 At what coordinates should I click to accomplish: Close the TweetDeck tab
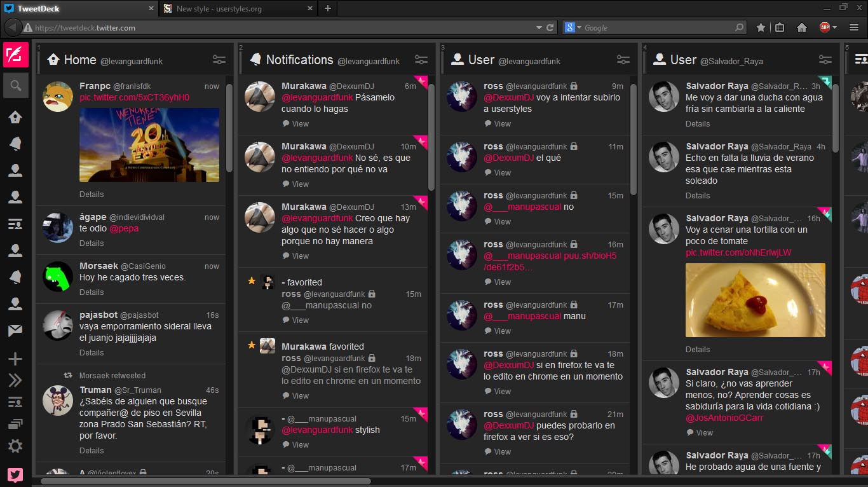[151, 9]
